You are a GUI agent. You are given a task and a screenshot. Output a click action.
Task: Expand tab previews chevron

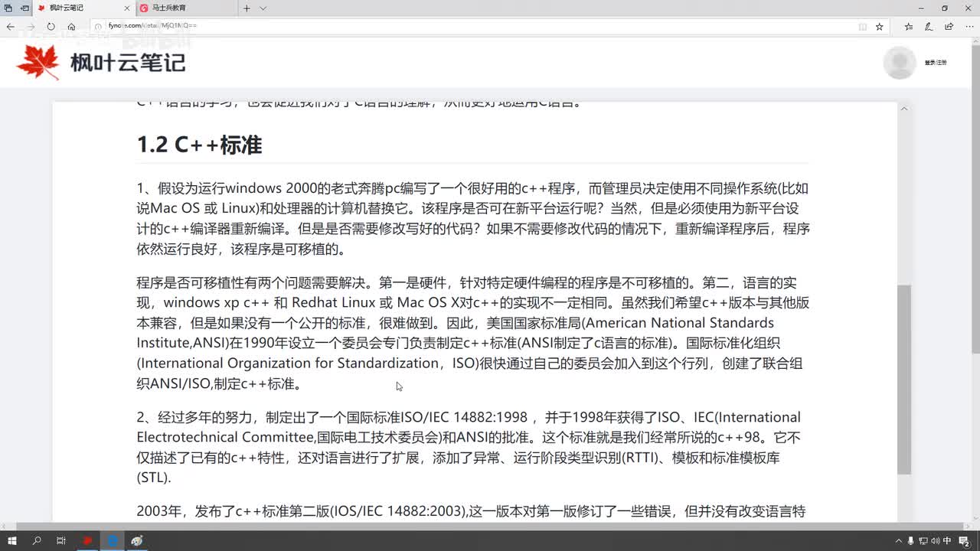(x=263, y=8)
